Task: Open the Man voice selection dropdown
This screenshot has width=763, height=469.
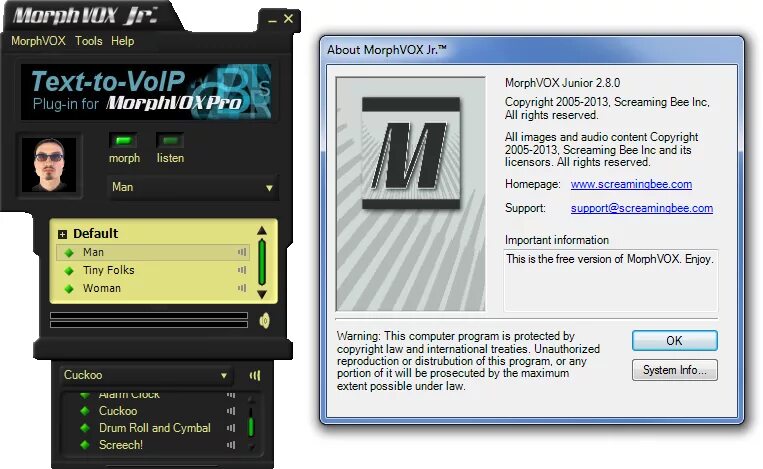Action: [x=193, y=187]
